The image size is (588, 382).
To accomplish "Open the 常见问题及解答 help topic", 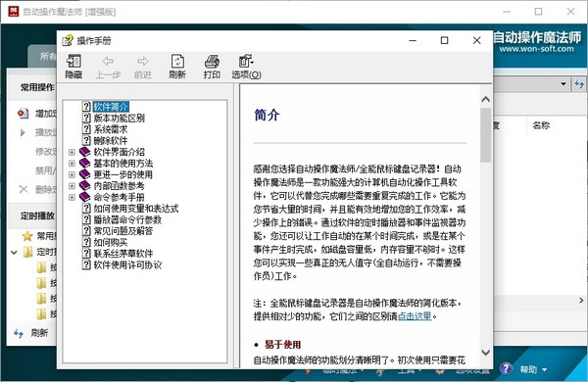I will pyautogui.click(x=123, y=231).
